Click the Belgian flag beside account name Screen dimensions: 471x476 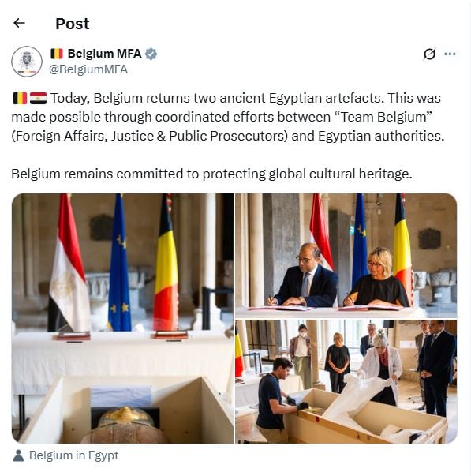(57, 54)
